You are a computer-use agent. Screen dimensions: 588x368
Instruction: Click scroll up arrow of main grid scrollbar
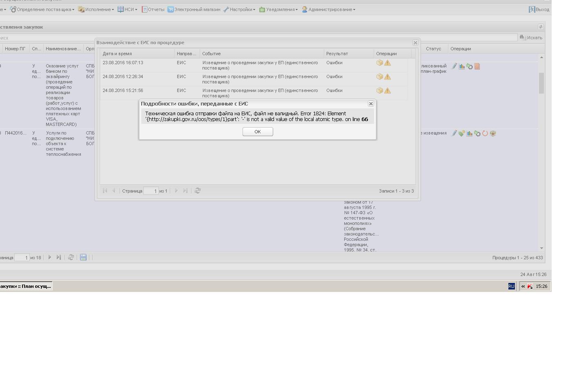tap(541, 57)
